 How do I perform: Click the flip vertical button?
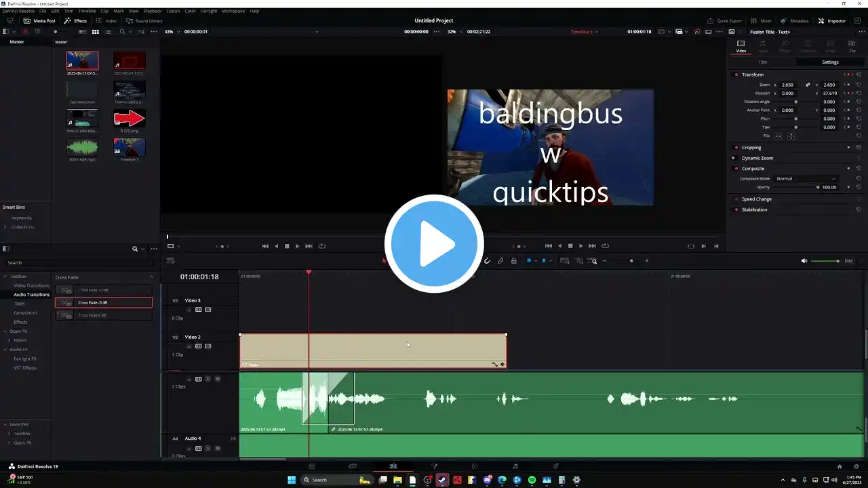pos(790,136)
